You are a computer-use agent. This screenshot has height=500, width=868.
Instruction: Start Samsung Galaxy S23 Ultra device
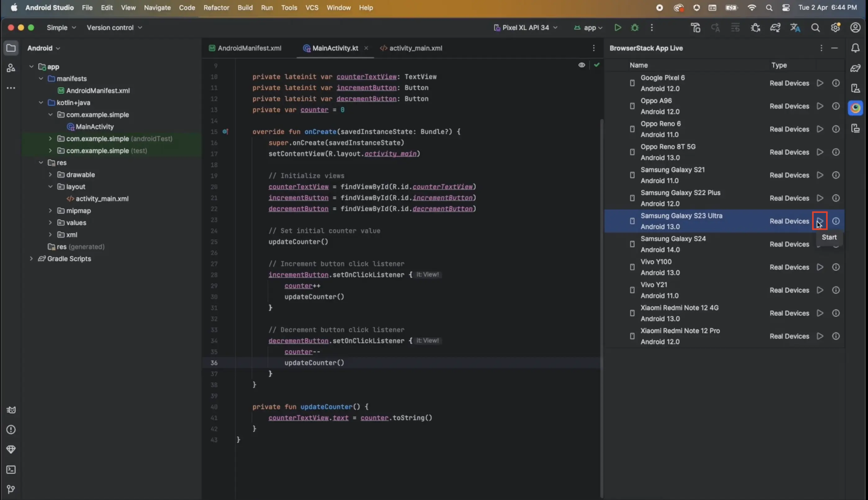[820, 221]
